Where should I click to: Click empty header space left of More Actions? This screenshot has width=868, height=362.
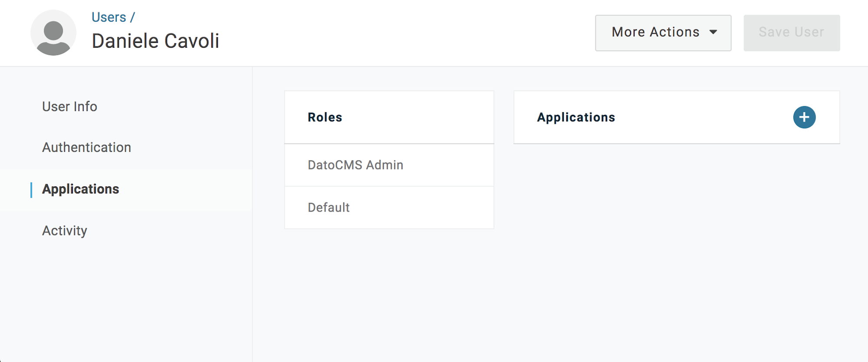[408, 33]
